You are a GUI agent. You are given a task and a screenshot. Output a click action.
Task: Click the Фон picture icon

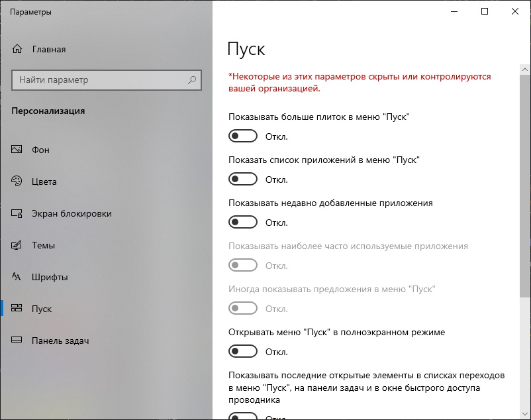18,150
